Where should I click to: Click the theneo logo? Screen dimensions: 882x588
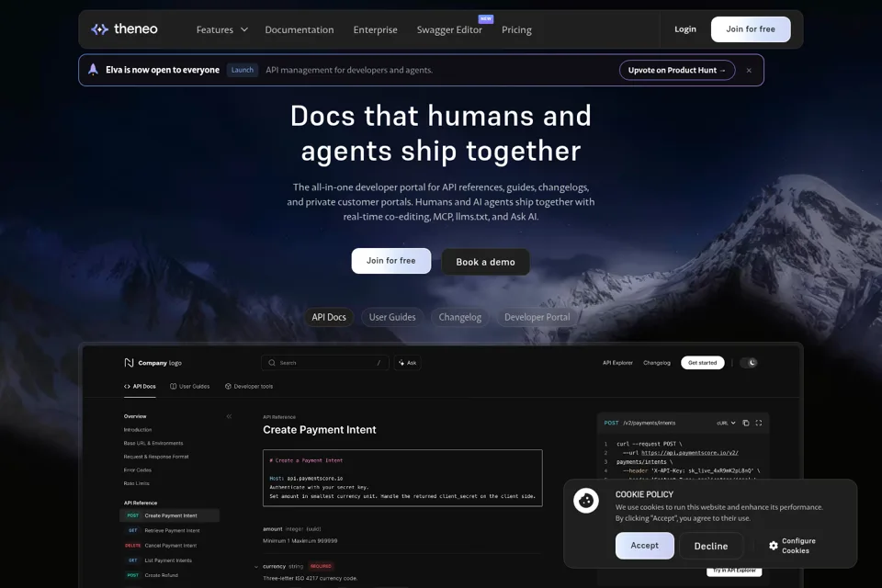pyautogui.click(x=124, y=28)
